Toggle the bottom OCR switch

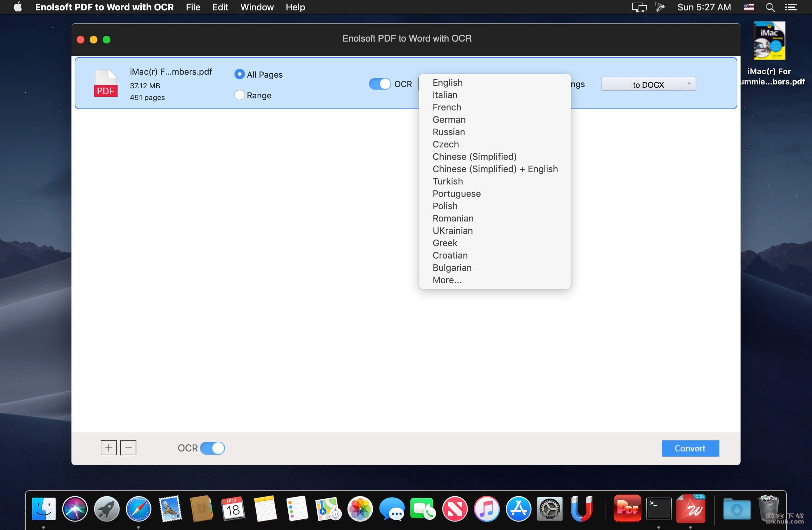pos(212,448)
